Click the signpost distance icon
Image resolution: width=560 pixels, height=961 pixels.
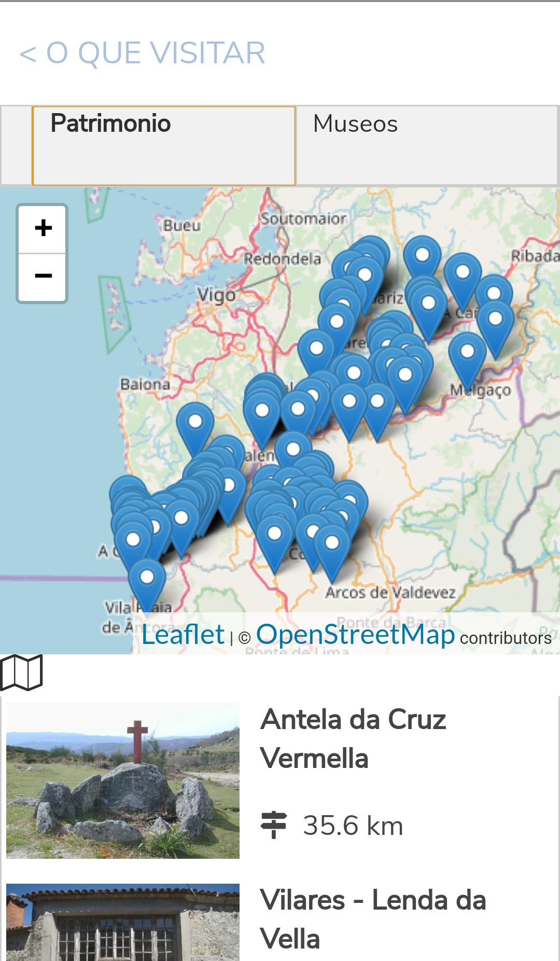pos(273,825)
